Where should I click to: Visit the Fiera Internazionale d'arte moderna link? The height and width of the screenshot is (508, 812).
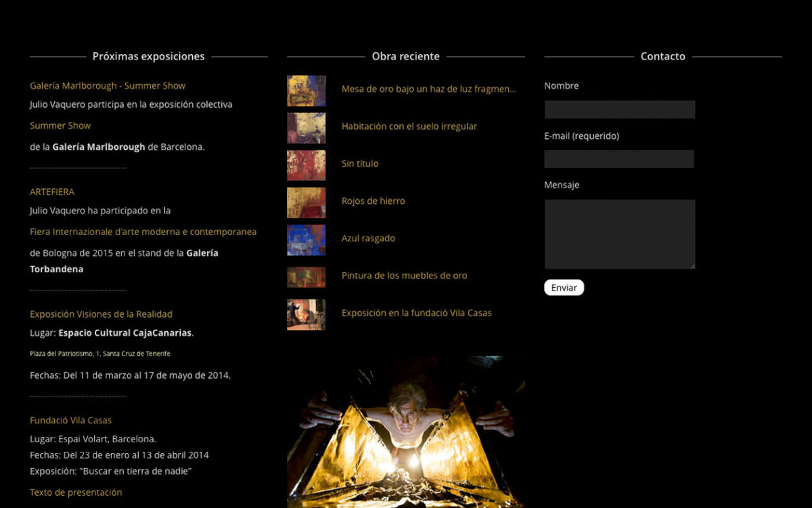tap(143, 232)
